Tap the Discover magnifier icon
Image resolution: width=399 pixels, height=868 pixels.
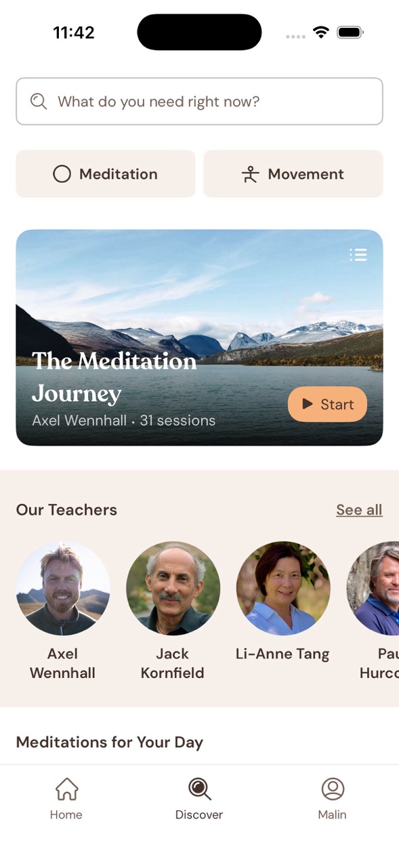(199, 789)
